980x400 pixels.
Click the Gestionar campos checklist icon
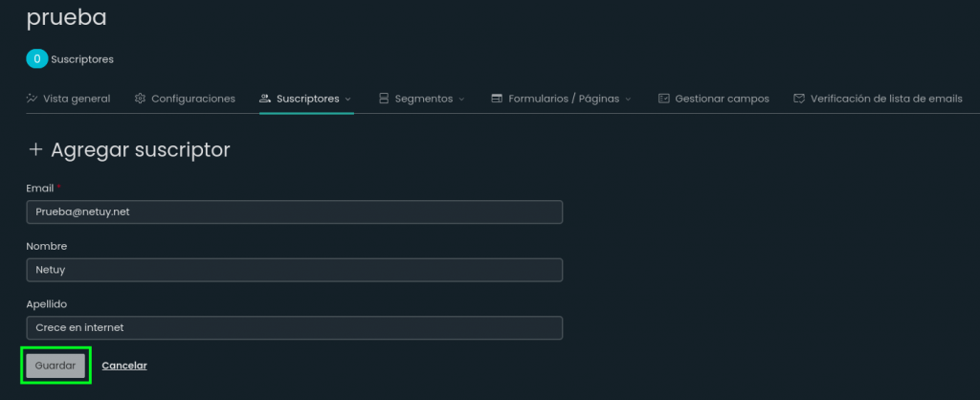664,99
